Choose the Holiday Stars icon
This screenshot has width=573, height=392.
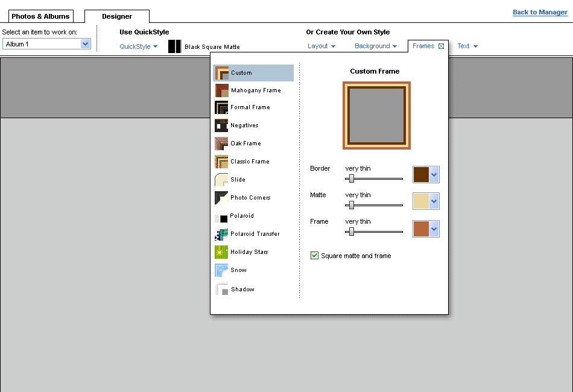tap(221, 252)
